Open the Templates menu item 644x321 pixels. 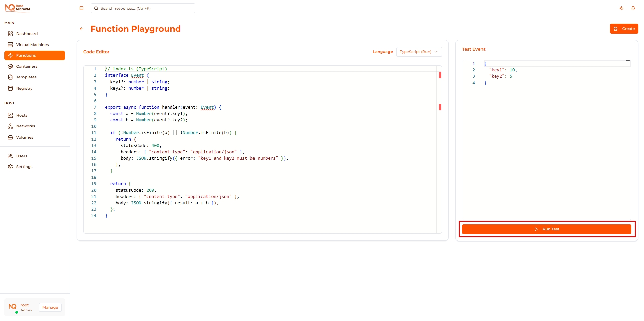pyautogui.click(x=26, y=77)
